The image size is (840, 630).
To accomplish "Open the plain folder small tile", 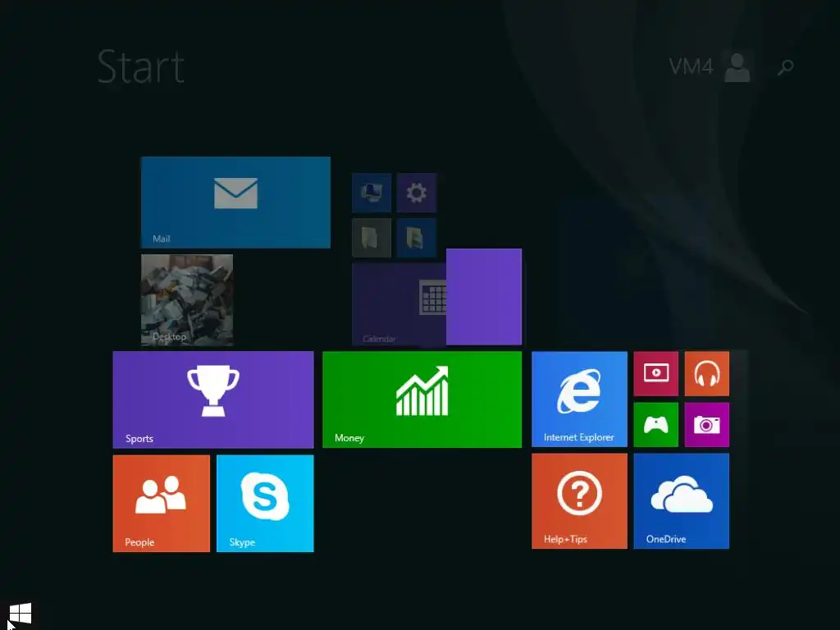I will (x=372, y=237).
